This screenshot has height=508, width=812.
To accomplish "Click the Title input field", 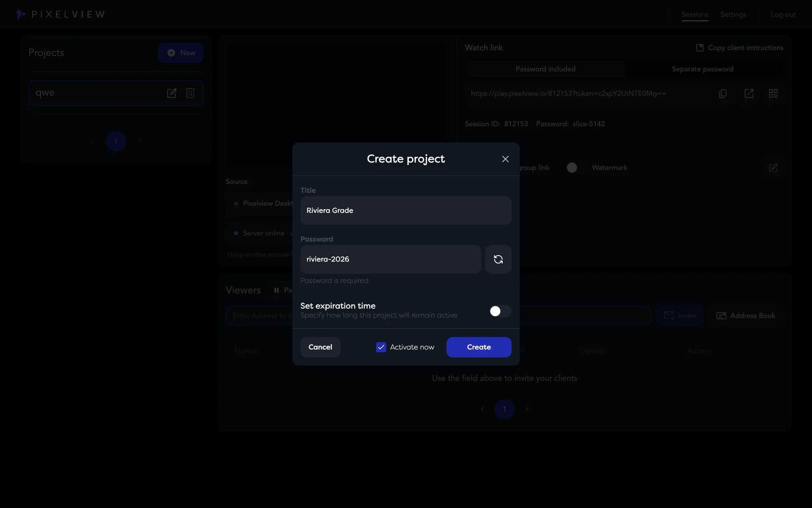I will 406,211.
